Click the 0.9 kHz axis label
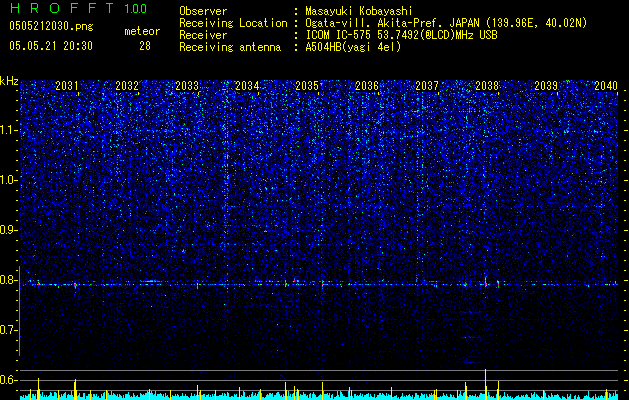Viewport: 629px width, 400px height. coord(8,230)
